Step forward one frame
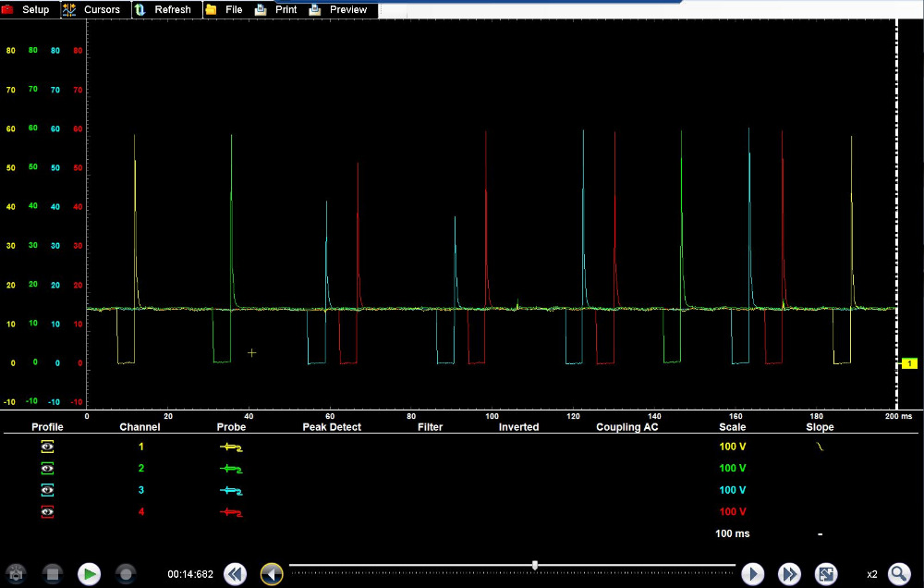Screen dimensions: 924x588 753,574
